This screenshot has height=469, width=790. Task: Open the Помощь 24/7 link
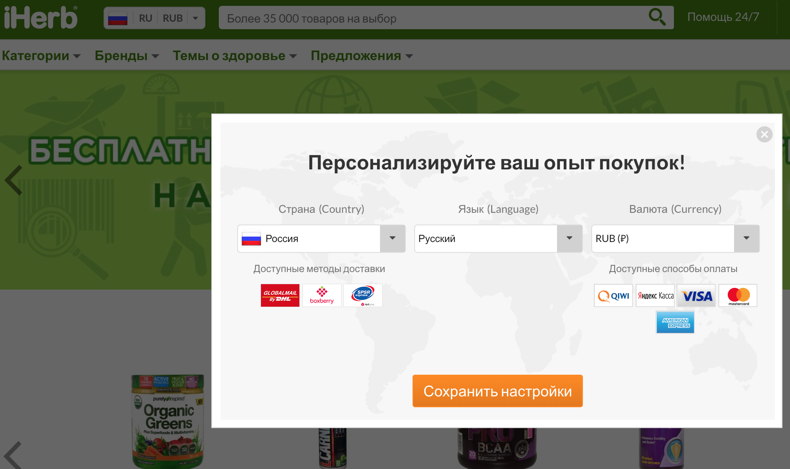click(723, 17)
